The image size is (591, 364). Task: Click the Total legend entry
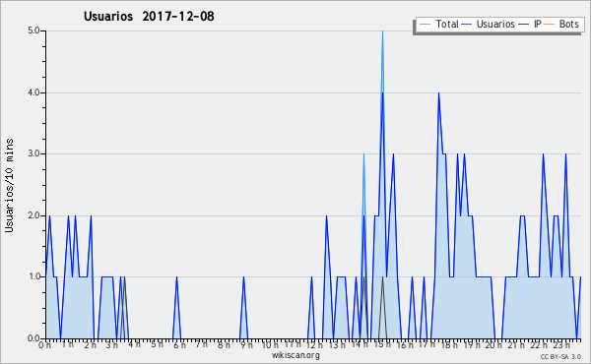click(x=439, y=24)
